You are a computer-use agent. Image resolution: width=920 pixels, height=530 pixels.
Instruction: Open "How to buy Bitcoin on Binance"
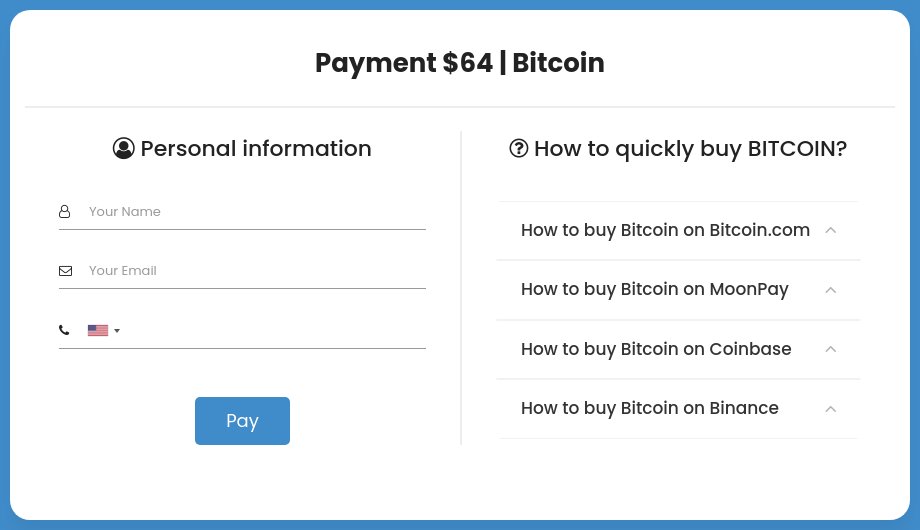650,408
